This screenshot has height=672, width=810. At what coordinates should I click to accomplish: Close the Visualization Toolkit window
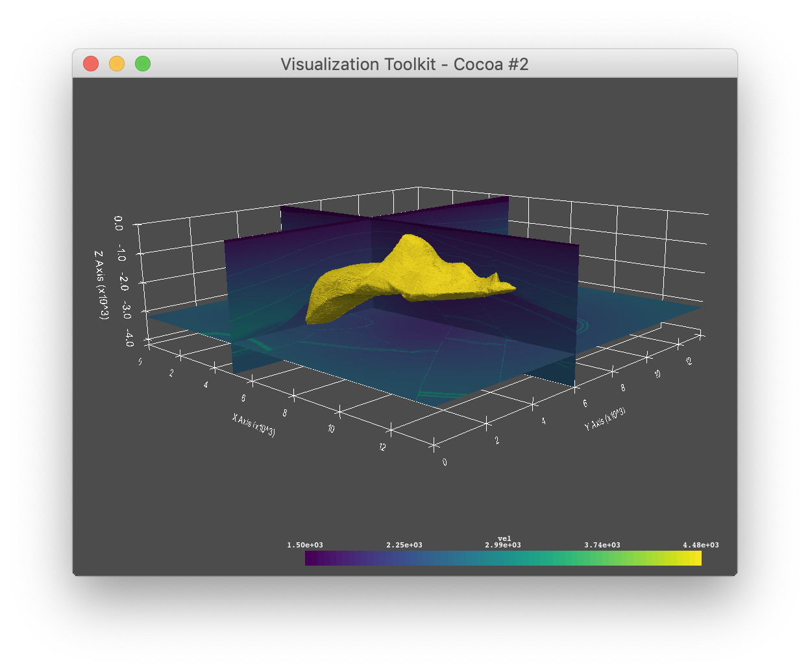91,64
